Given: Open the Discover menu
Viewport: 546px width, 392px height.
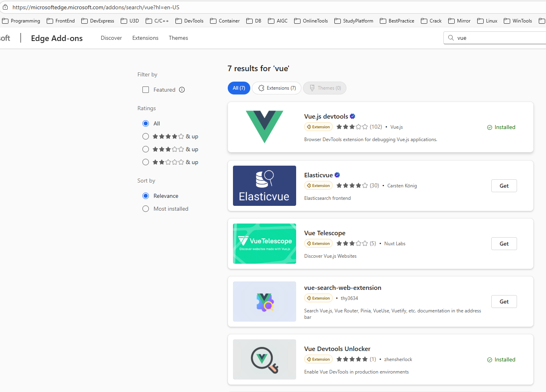Looking at the screenshot, I should 111,38.
